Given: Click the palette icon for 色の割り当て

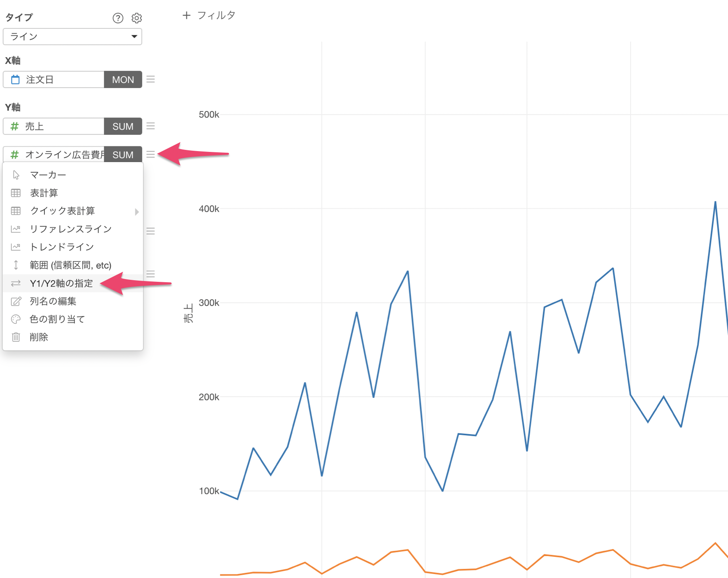Looking at the screenshot, I should click(16, 319).
